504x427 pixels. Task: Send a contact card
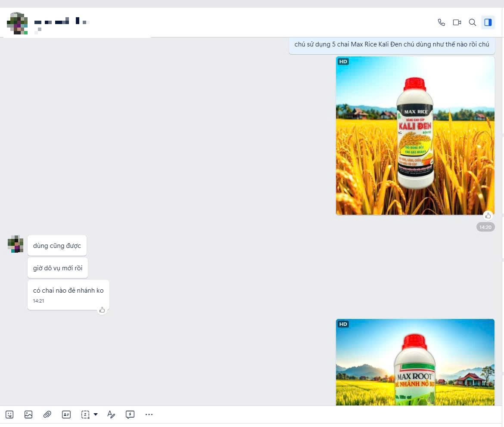(66, 415)
